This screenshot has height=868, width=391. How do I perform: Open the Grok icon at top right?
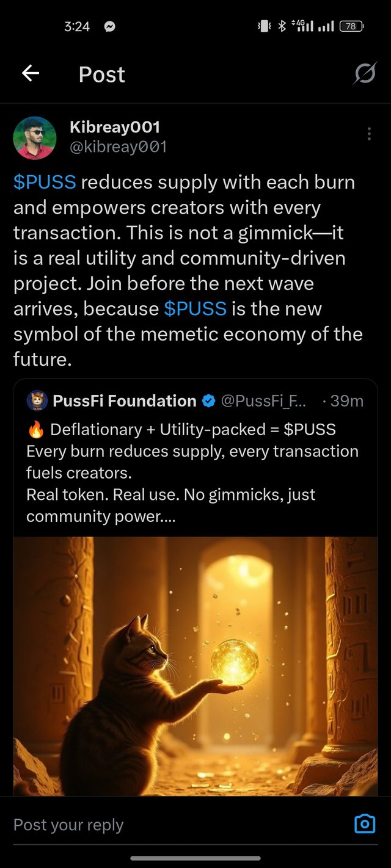(x=365, y=74)
